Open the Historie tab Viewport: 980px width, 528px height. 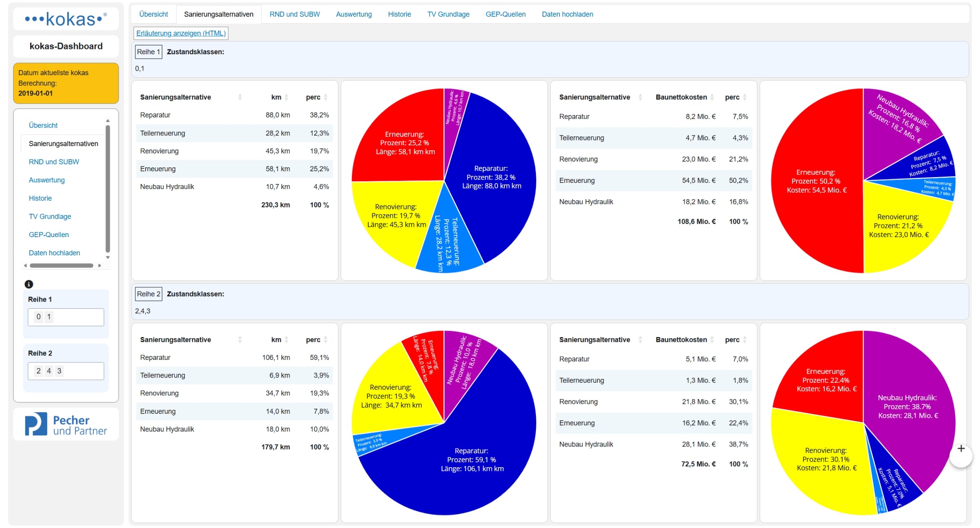(x=399, y=14)
